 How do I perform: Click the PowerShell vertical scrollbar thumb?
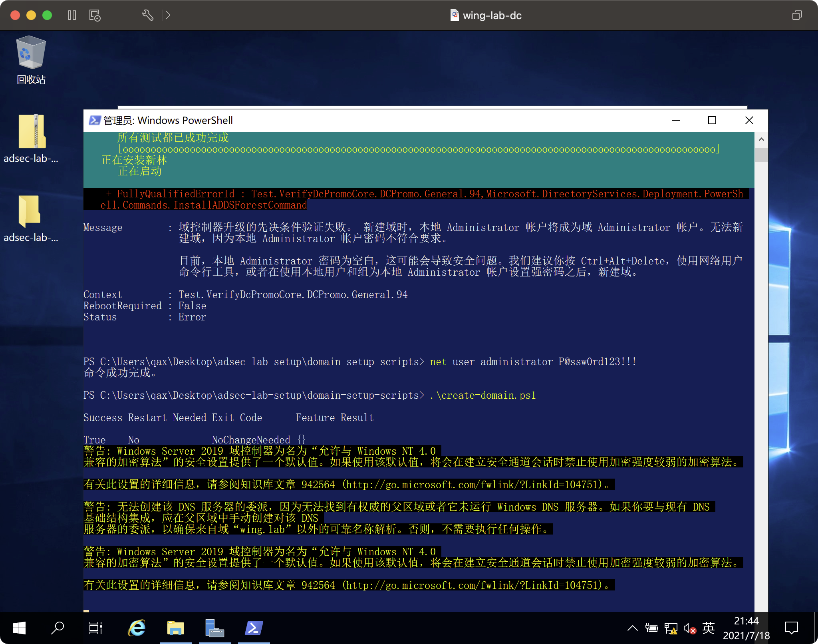[x=761, y=155]
